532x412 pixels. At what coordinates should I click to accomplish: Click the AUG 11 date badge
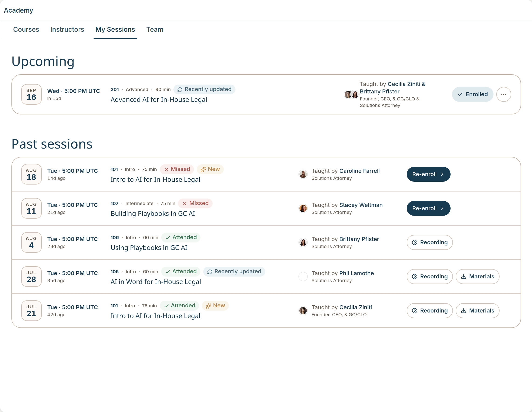pos(31,208)
